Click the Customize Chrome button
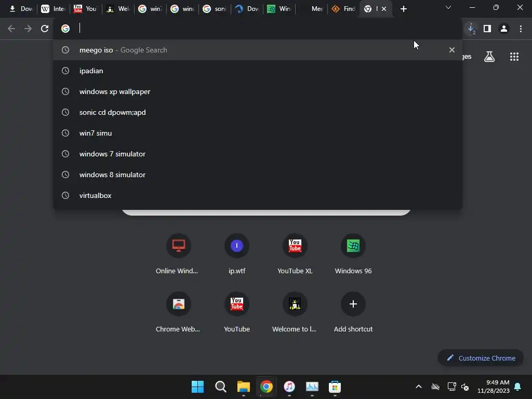This screenshot has width=532, height=399. [x=481, y=358]
